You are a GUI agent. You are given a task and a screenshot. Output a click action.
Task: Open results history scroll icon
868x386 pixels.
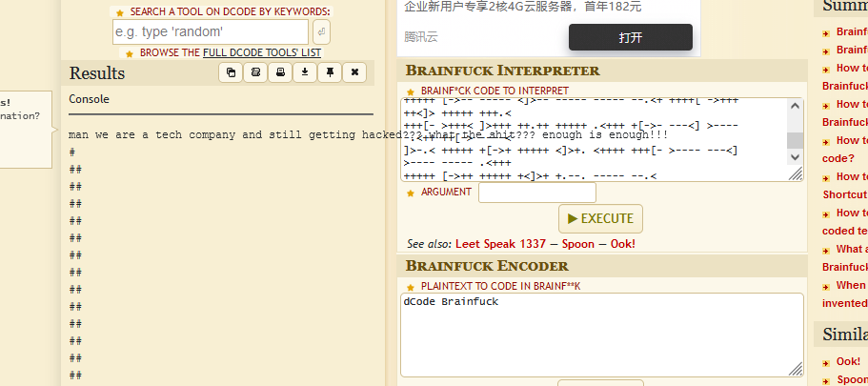(255, 72)
